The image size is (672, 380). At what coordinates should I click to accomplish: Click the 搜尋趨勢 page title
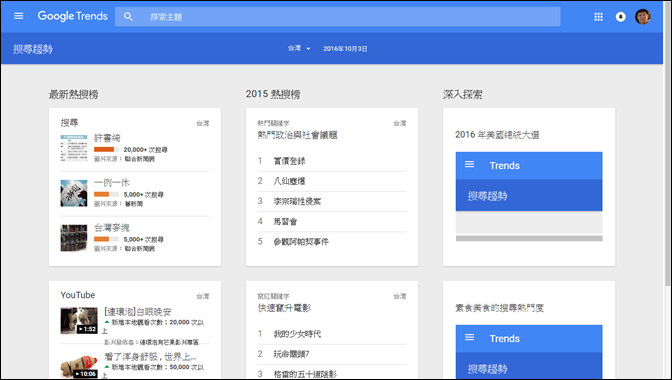[33, 49]
